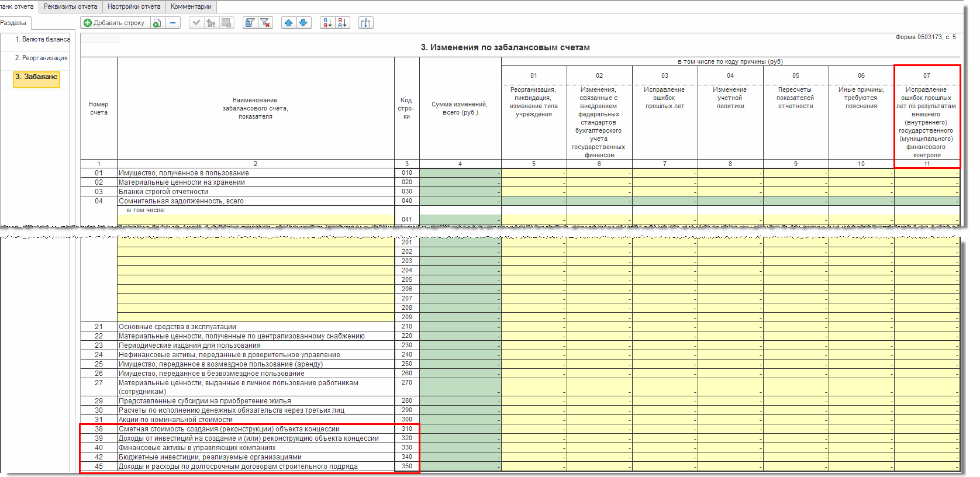Click the column 01 cell for row code 010

tap(534, 173)
